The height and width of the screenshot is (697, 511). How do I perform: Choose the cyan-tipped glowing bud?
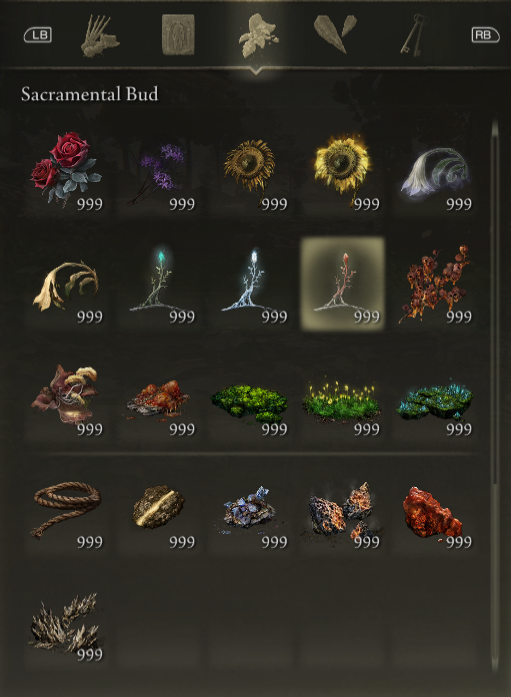[x=159, y=284]
